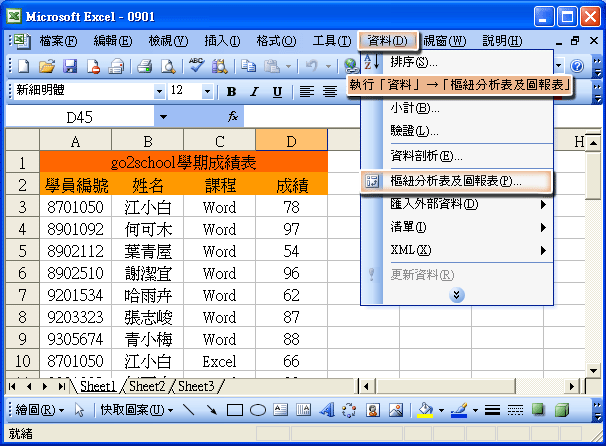606x446 pixels.
Task: Open the Line Style options
Action: point(492,409)
